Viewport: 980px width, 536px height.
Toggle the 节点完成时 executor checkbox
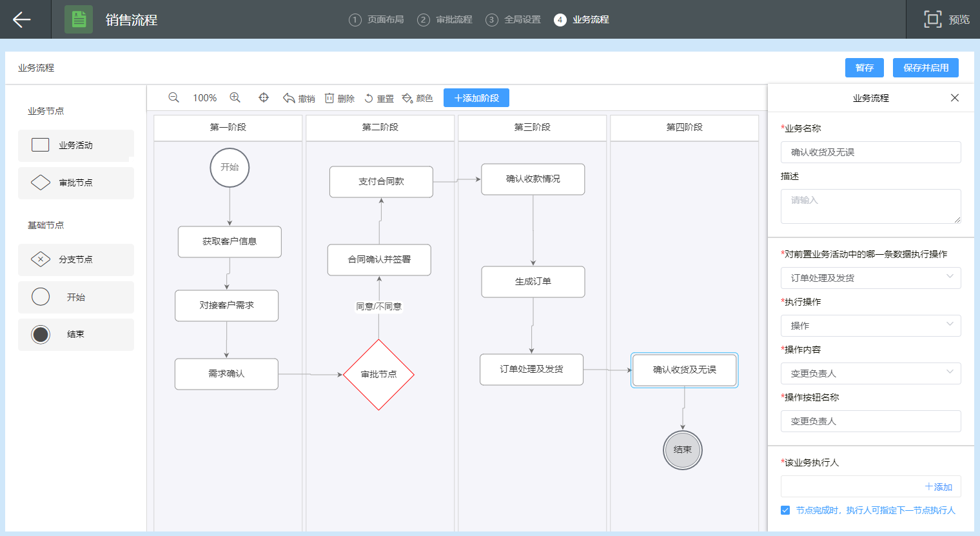[x=785, y=510]
